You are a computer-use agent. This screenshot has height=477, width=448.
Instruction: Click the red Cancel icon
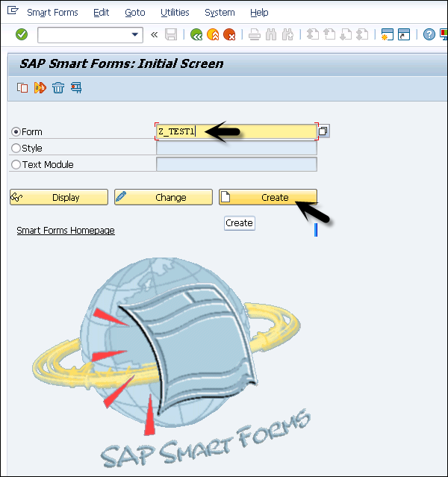(229, 34)
